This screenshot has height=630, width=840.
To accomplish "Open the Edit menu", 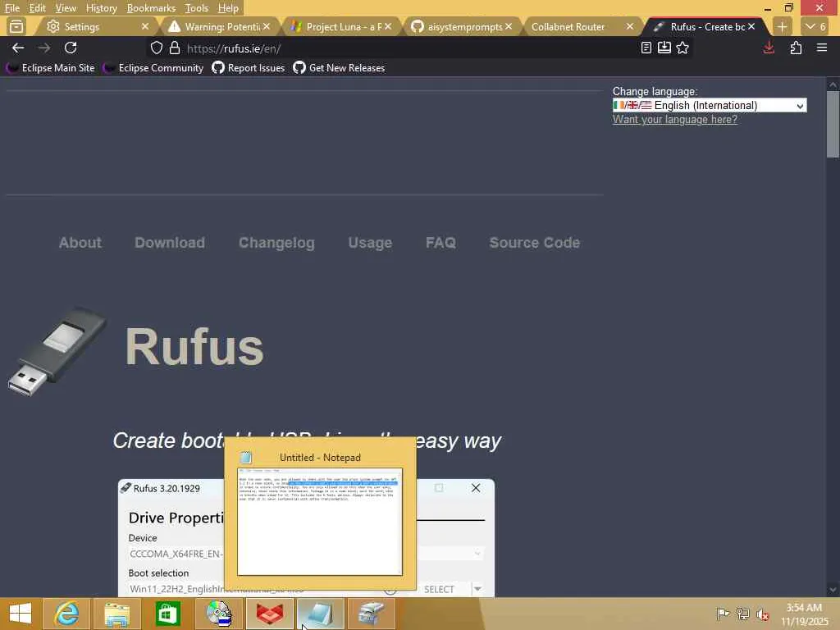I will tap(37, 8).
